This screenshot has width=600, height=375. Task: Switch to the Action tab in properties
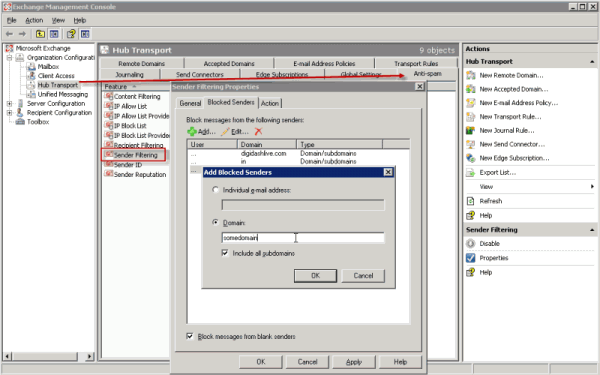click(270, 103)
